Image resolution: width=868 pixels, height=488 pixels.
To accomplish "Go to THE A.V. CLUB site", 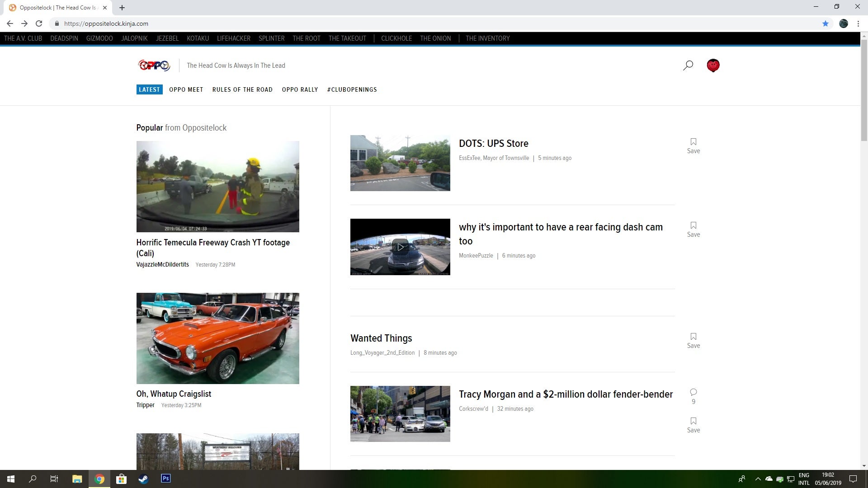I will 23,38.
